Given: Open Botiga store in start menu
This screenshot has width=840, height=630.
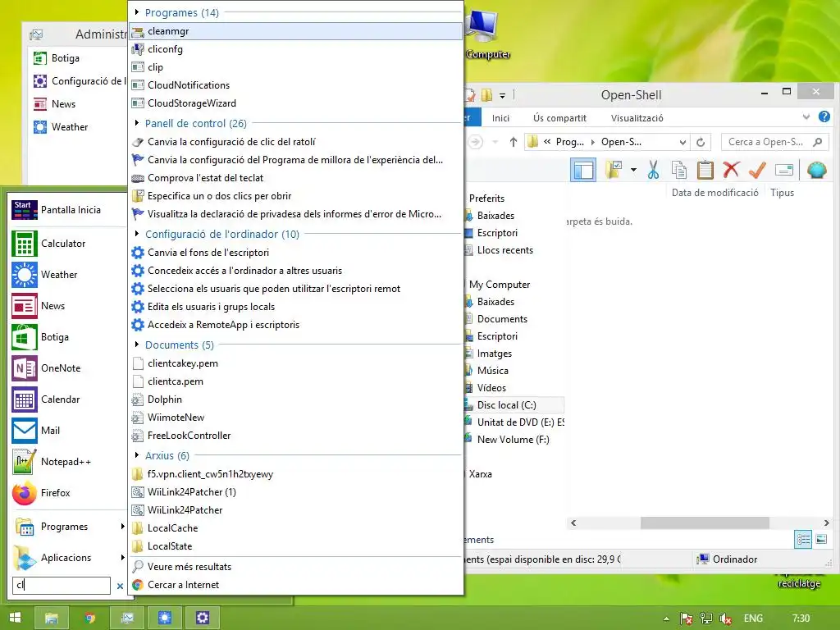Looking at the screenshot, I should [x=68, y=337].
